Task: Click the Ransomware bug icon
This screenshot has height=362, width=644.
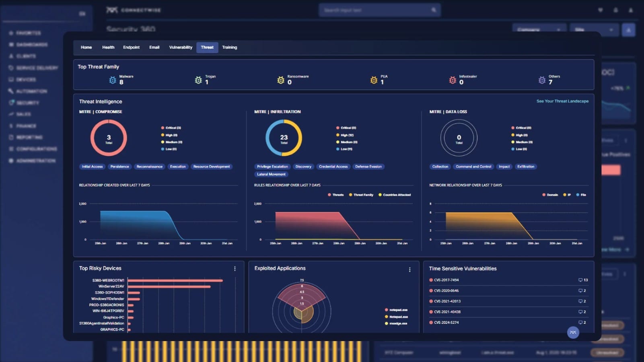Action: 281,80
